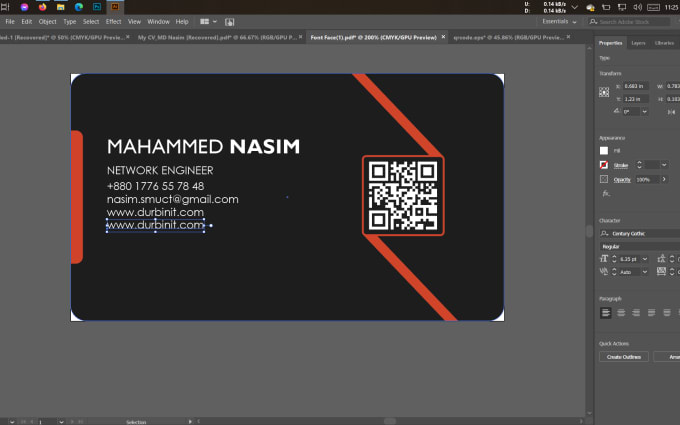
Task: Click the Create Outlines button
Action: tap(624, 356)
